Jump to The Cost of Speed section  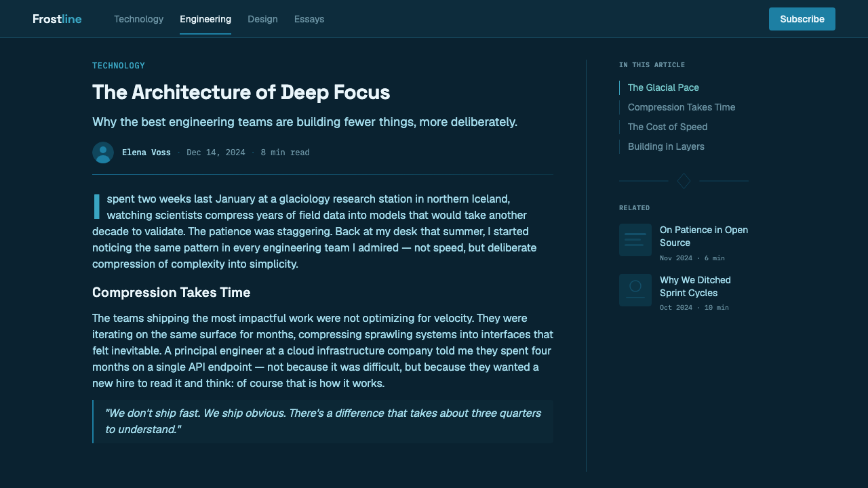pyautogui.click(x=667, y=127)
